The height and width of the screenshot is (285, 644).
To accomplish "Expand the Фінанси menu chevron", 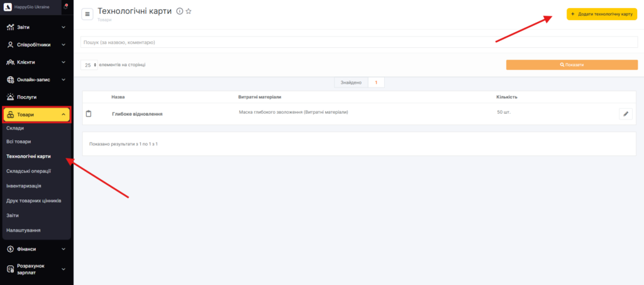I will pyautogui.click(x=64, y=249).
